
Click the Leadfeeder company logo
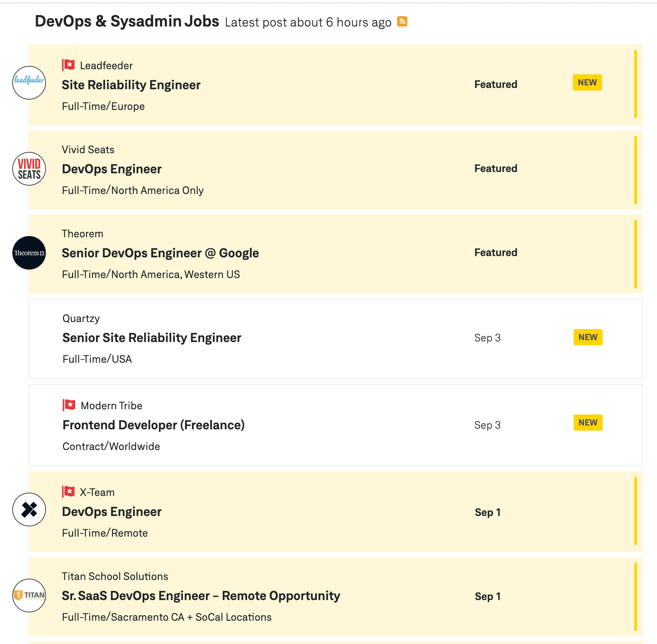coord(29,83)
